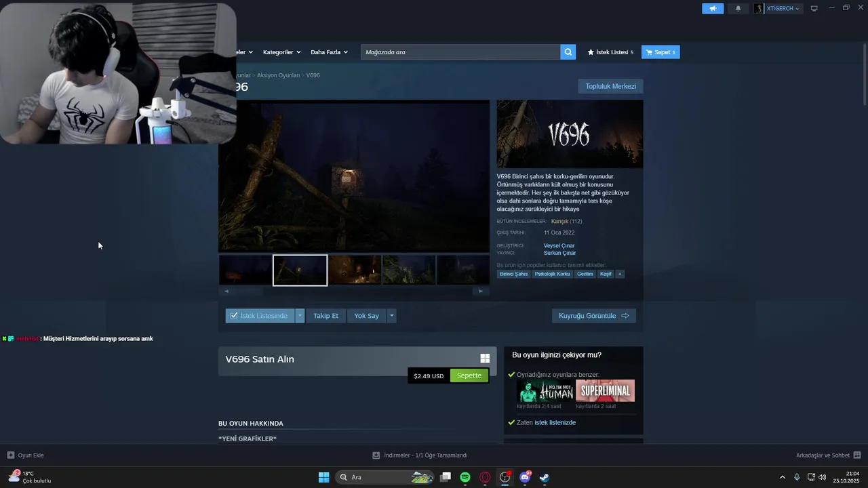Open Topluluk Merkezi community hub
The height and width of the screenshot is (488, 868).
pos(610,86)
